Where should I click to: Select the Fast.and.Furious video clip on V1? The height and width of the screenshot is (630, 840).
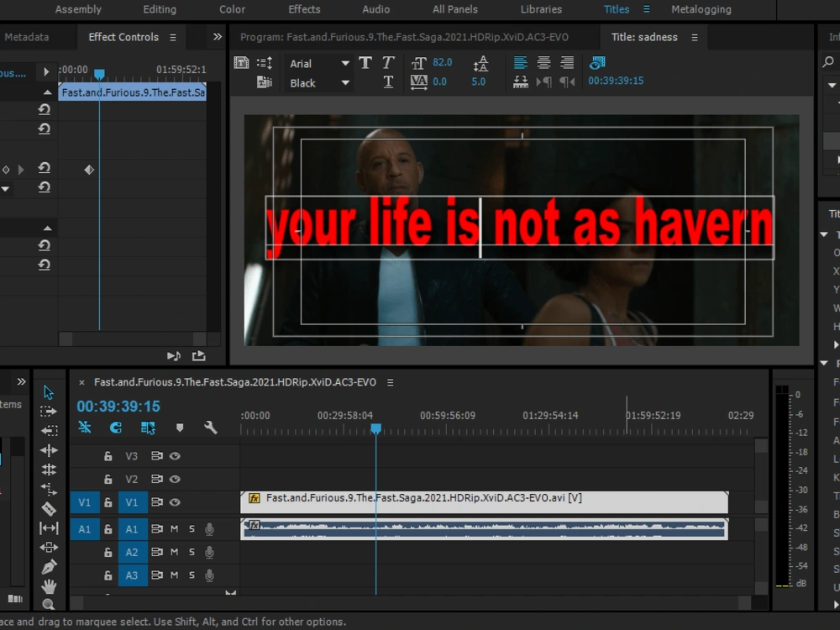pyautogui.click(x=485, y=502)
